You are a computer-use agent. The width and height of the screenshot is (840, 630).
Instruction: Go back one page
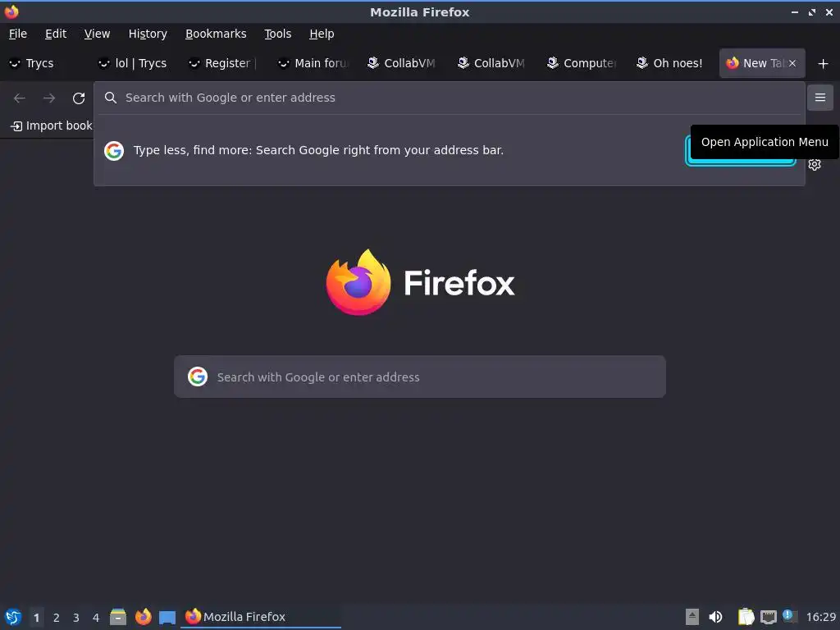[20, 98]
